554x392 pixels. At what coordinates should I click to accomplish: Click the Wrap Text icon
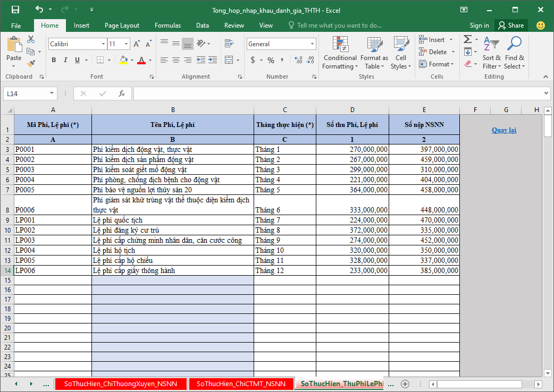tap(229, 44)
